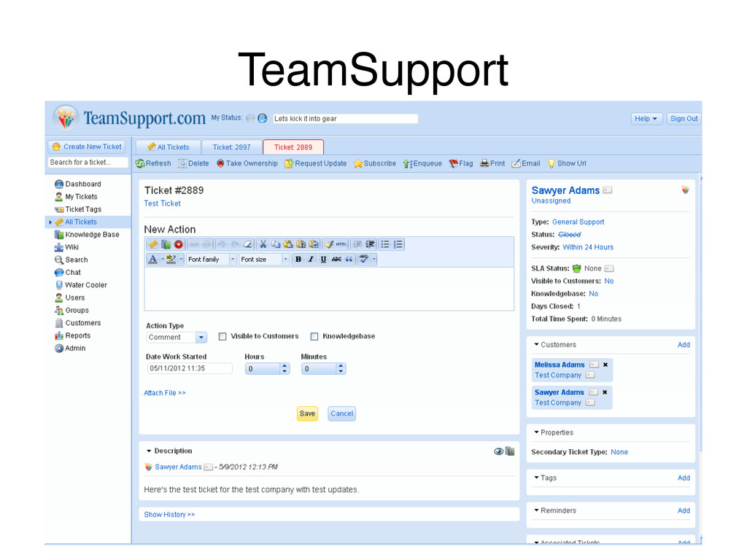Click the globe status icon next to My Status

tap(263, 118)
